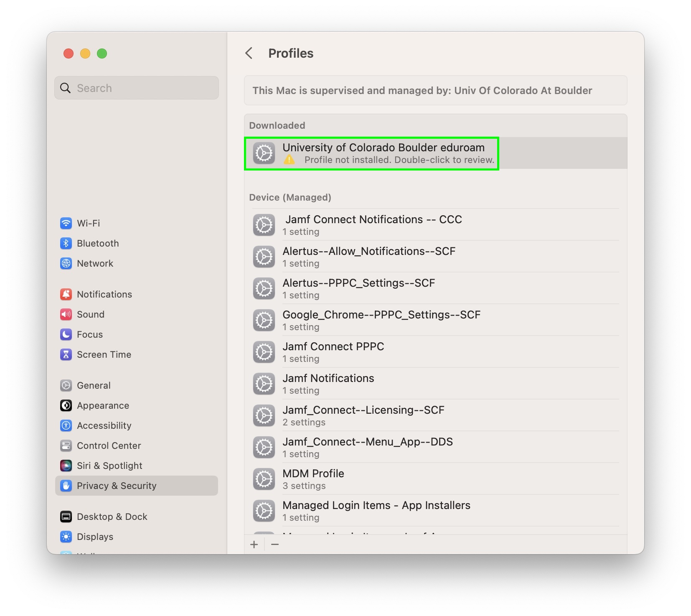Click the Siri & Spotlight icon
This screenshot has height=616, width=691.
click(x=66, y=466)
